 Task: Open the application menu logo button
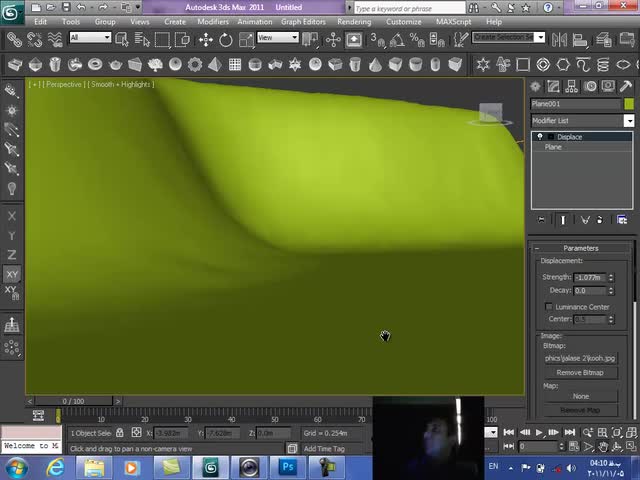pyautogui.click(x=11, y=12)
